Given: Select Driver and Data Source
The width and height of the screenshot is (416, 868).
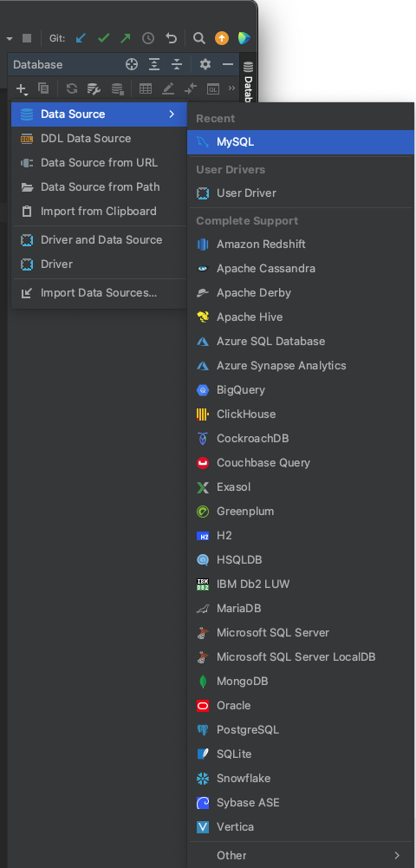Looking at the screenshot, I should click(x=99, y=239).
